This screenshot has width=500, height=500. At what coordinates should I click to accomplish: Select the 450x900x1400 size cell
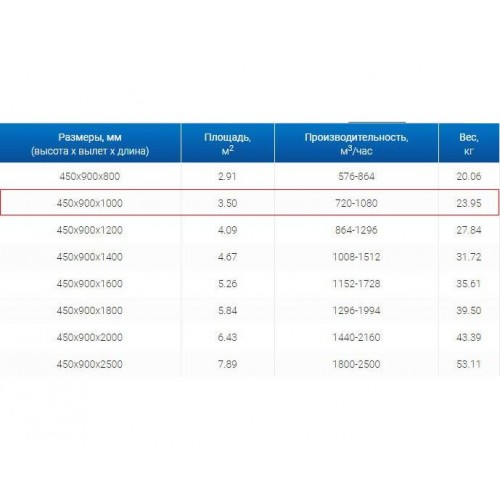[x=90, y=257]
